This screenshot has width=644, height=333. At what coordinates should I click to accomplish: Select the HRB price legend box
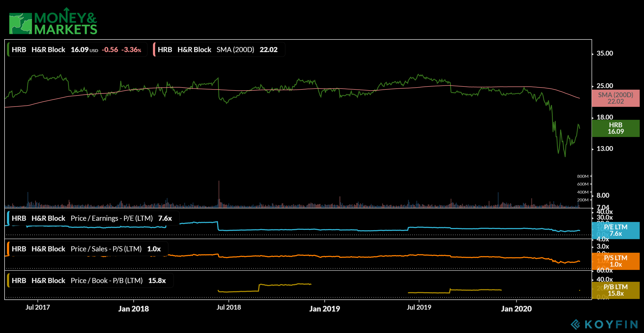tap(77, 50)
